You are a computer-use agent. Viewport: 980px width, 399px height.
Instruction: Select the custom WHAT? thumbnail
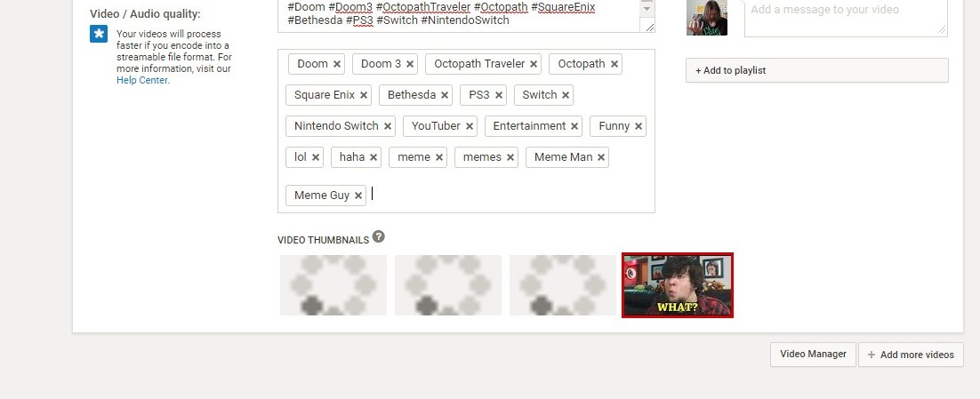point(678,285)
